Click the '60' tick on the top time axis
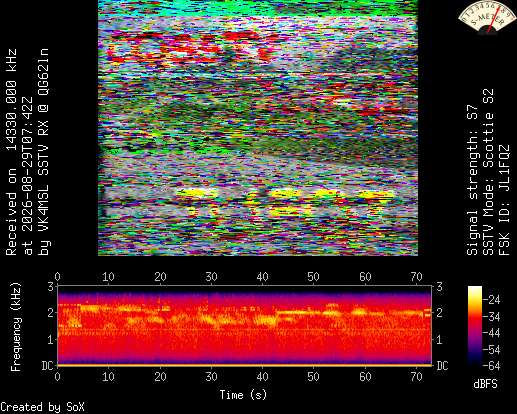 click(365, 277)
